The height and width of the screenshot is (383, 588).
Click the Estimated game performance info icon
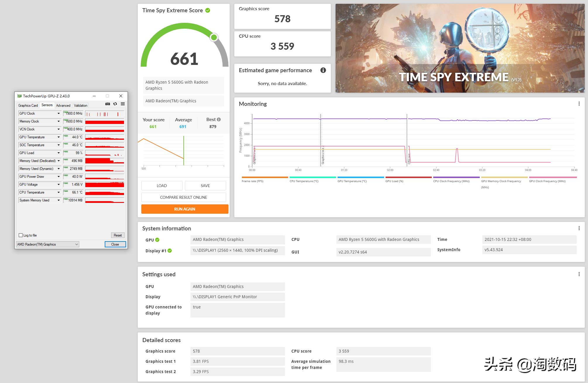tap(323, 70)
